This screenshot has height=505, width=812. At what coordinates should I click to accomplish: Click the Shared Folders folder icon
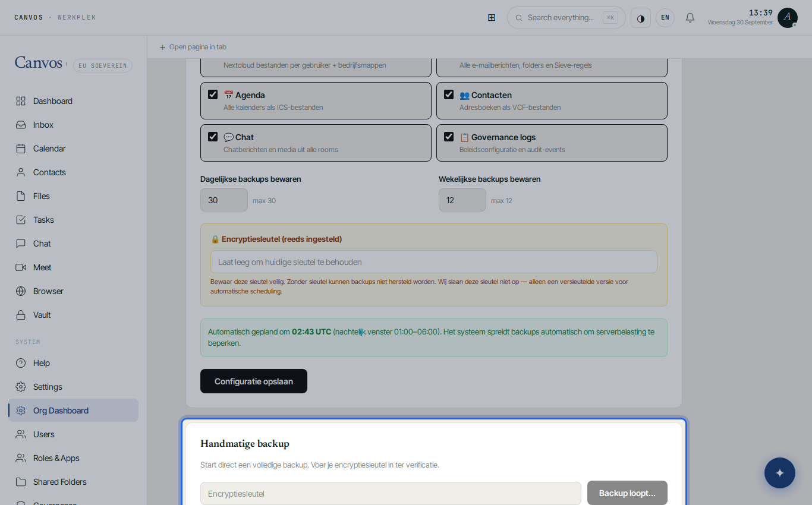click(21, 482)
